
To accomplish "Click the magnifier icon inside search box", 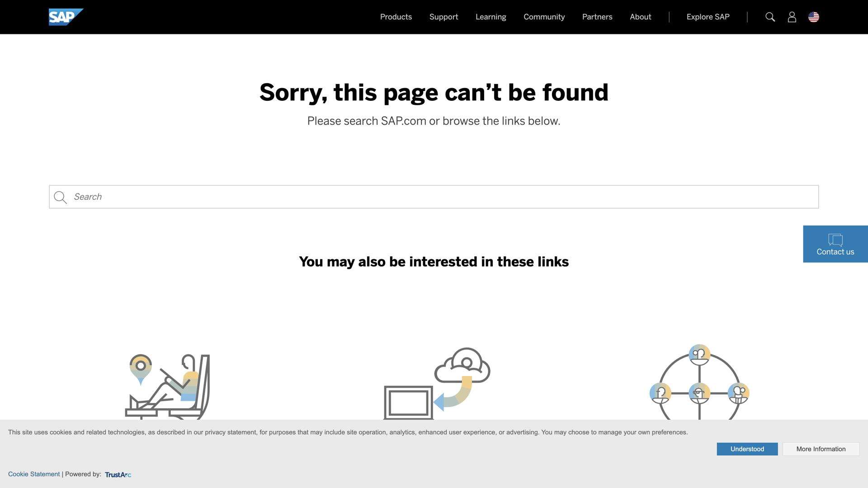I will click(x=60, y=197).
